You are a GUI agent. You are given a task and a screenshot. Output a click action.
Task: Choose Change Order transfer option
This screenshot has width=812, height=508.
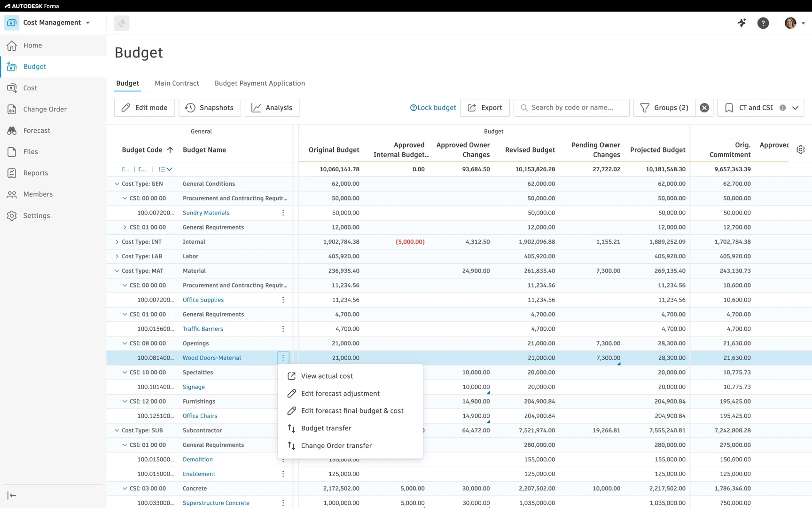click(x=351, y=446)
